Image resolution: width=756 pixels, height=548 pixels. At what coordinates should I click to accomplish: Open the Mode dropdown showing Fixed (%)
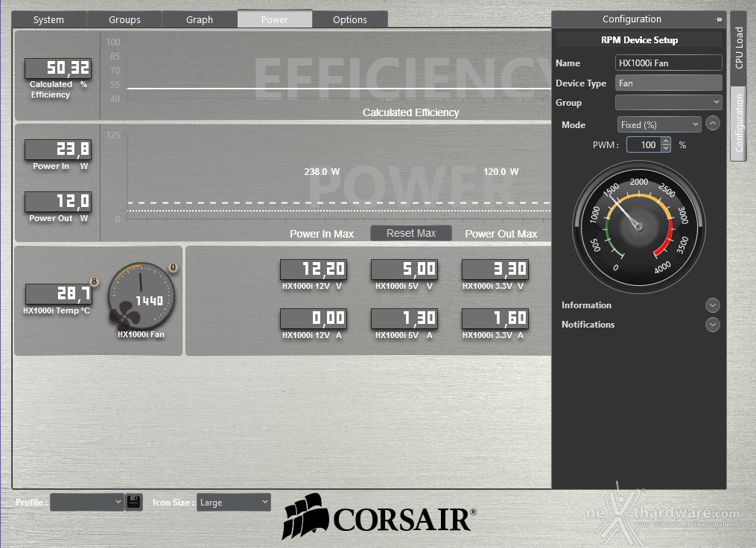tap(659, 125)
